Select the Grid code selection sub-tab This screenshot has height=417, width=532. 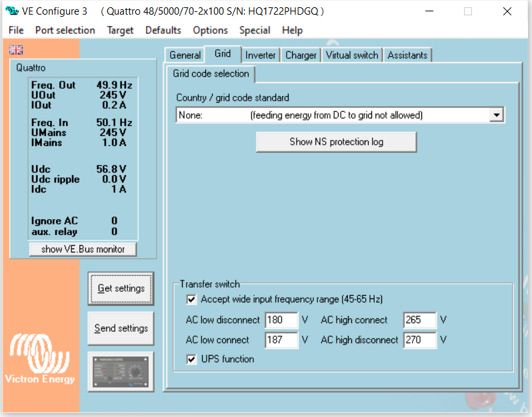[211, 73]
